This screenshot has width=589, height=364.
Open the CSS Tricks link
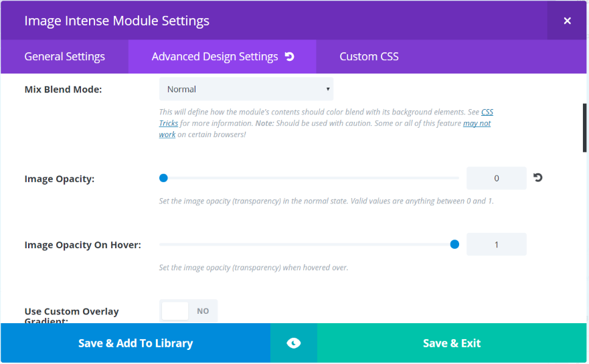(487, 112)
